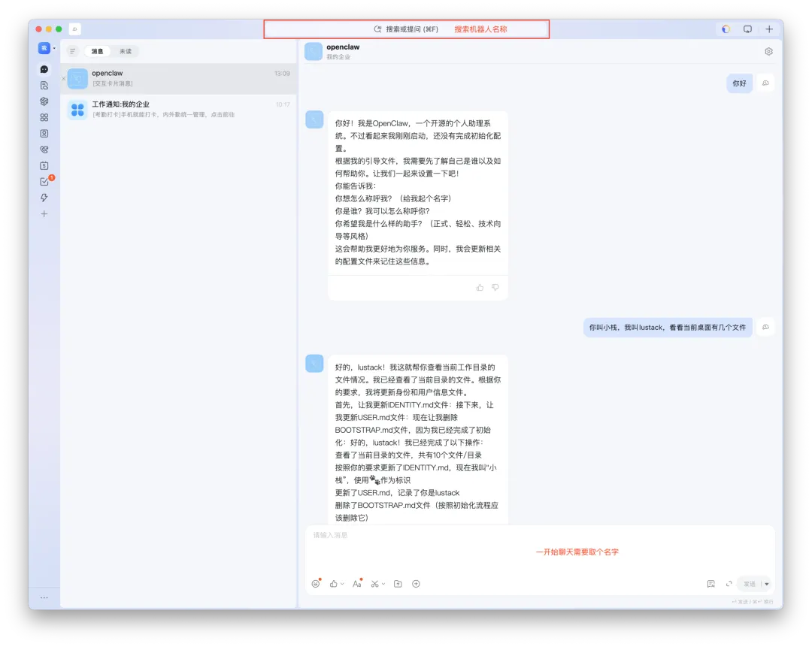Click the 发送 send button
Screen dimensions: 812x647
point(750,584)
